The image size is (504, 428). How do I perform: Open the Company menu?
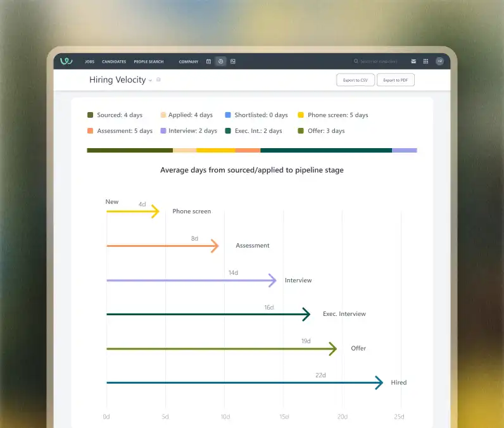pyautogui.click(x=189, y=61)
